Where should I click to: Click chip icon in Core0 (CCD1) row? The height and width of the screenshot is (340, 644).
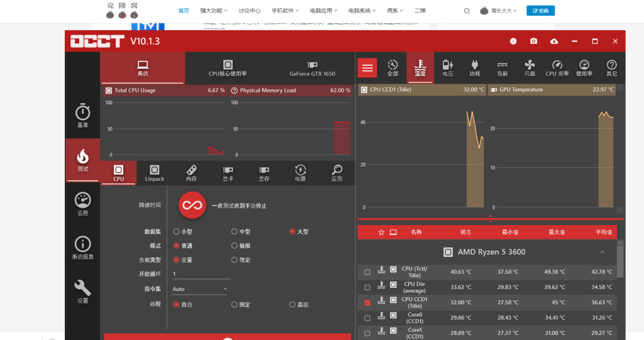[x=393, y=315]
